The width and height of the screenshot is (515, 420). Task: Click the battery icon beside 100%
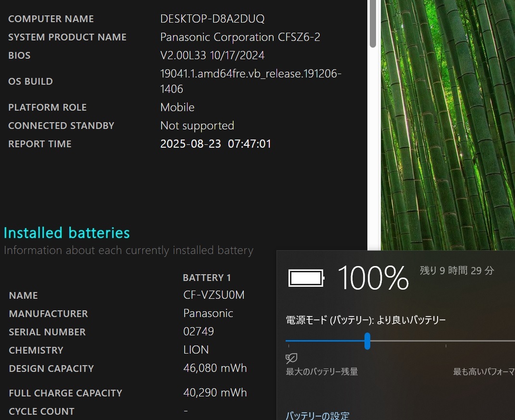[306, 278]
